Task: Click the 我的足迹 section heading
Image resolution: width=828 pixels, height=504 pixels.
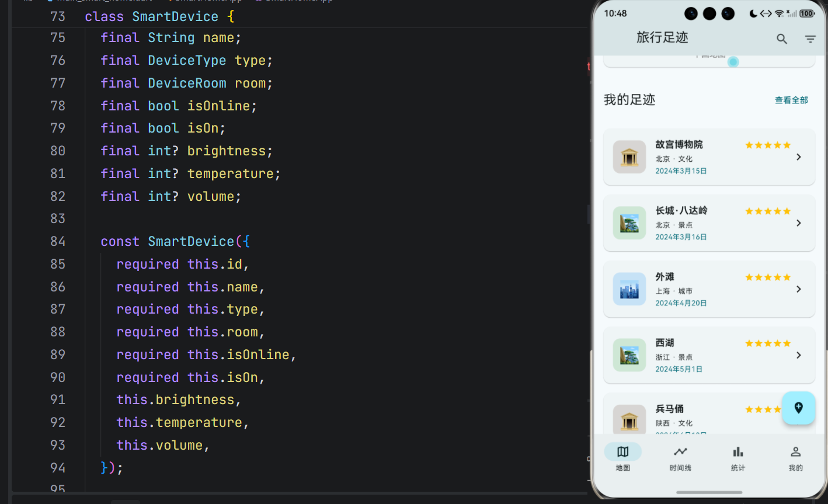Action: pos(629,100)
